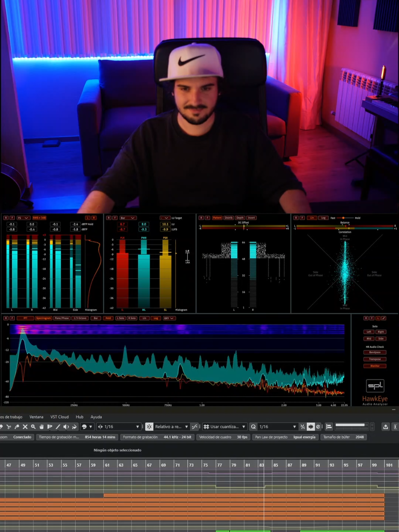Solo the Mid channel
This screenshot has height=532, width=399.
click(x=369, y=338)
